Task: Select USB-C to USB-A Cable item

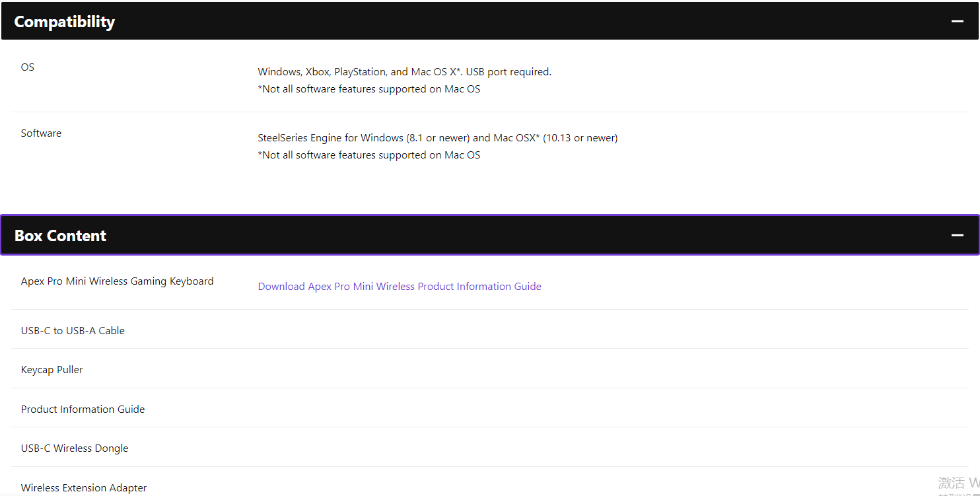Action: coord(73,331)
